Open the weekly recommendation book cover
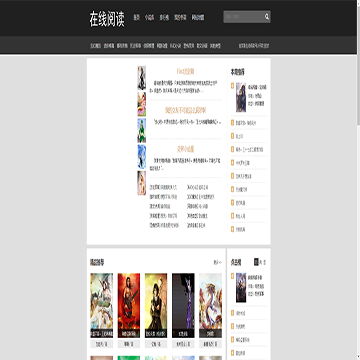This screenshot has width=360, height=360. pos(241,97)
